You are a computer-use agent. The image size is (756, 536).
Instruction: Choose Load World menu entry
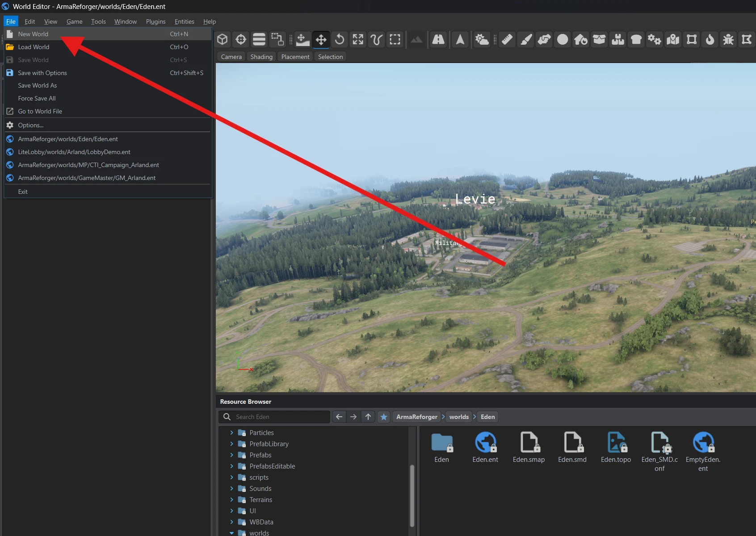(x=107, y=47)
